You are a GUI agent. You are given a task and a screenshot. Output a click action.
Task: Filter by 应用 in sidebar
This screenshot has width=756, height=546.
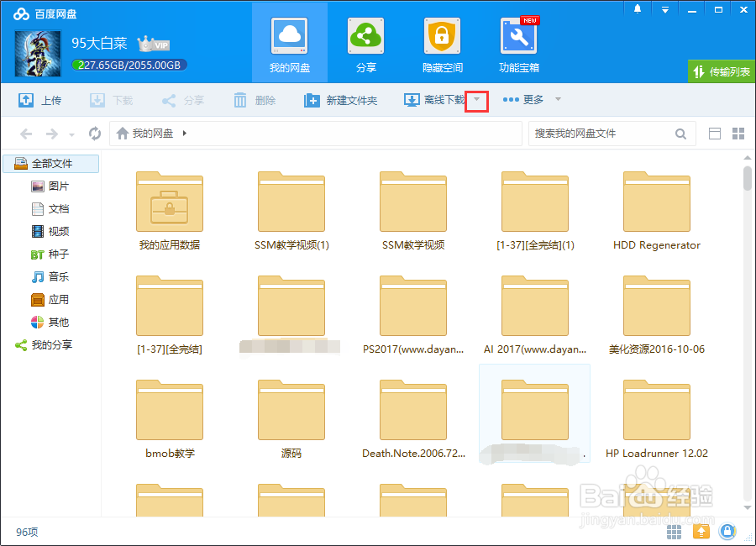point(50,300)
